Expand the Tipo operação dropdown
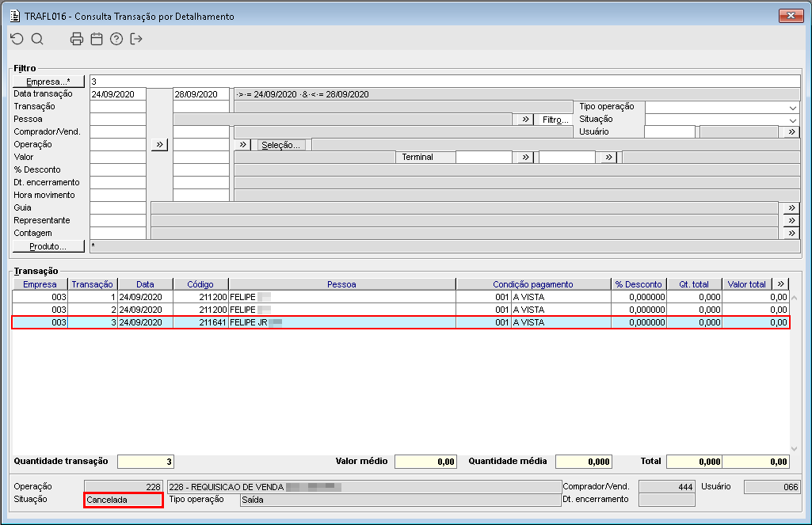Viewport: 812px width, 525px height. click(x=793, y=108)
